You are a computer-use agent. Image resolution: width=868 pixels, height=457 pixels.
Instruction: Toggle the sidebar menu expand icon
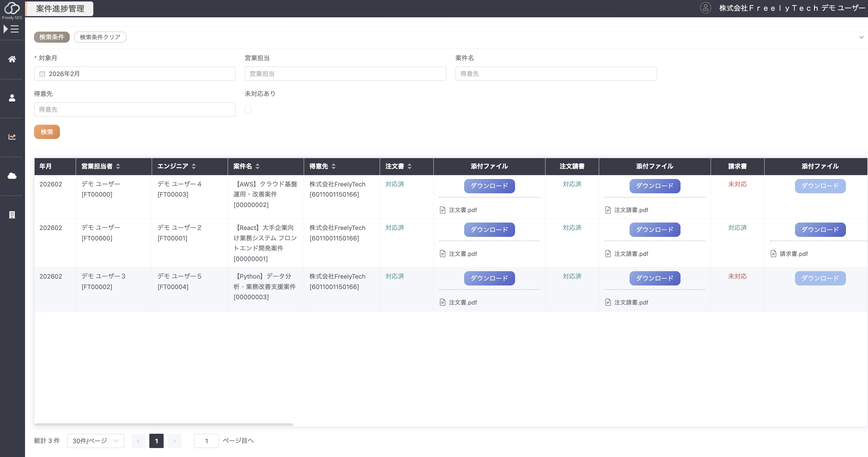click(x=11, y=29)
